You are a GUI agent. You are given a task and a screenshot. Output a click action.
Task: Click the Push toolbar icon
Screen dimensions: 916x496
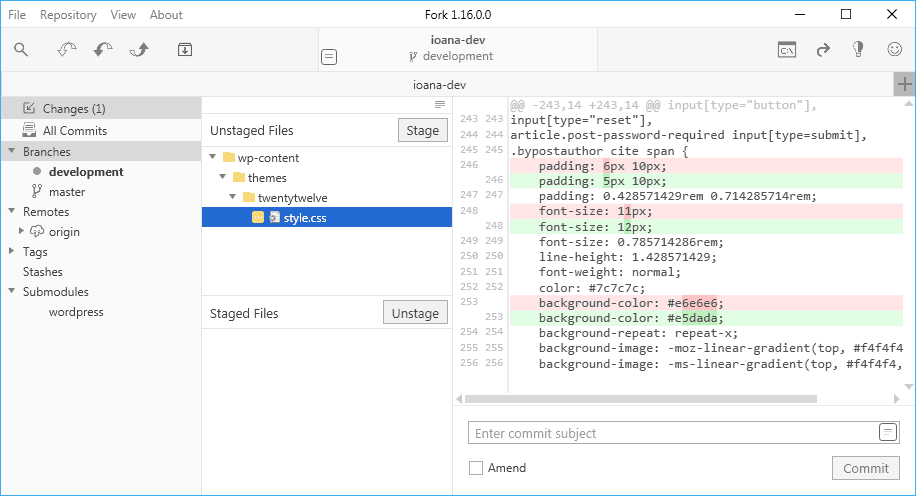(x=140, y=50)
